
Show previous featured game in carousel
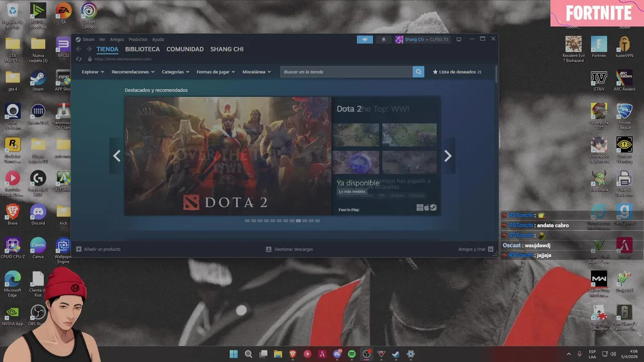117,156
